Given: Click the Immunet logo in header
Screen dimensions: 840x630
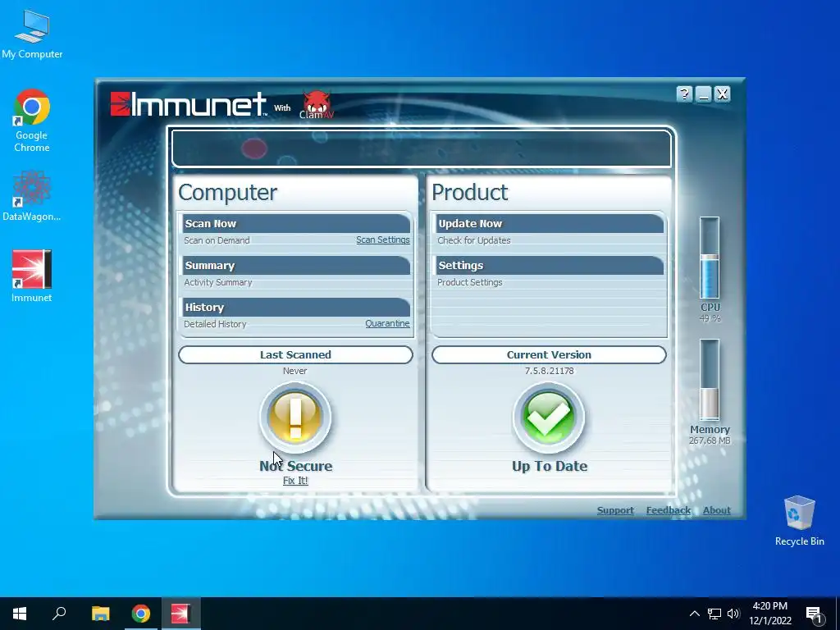Looking at the screenshot, I should [188, 104].
